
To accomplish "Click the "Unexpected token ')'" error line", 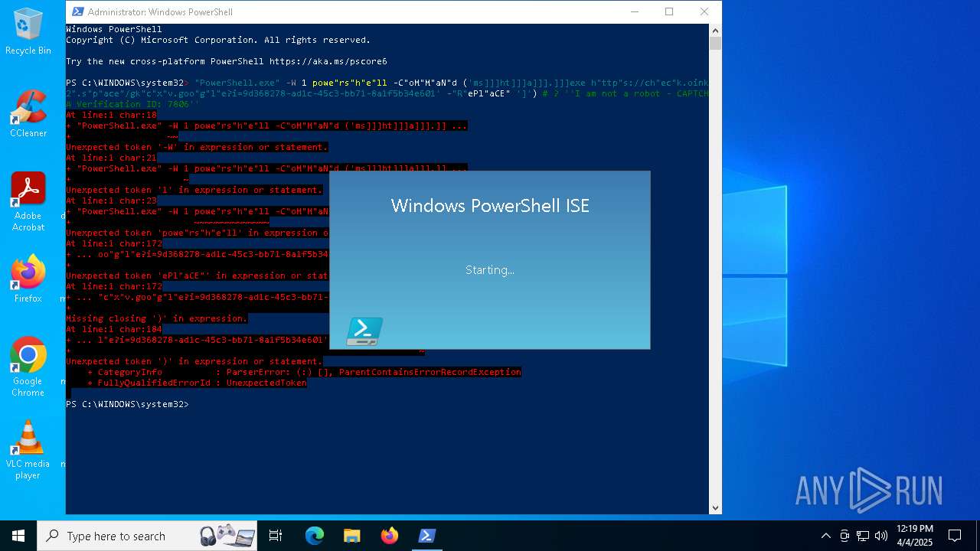I will click(x=194, y=360).
